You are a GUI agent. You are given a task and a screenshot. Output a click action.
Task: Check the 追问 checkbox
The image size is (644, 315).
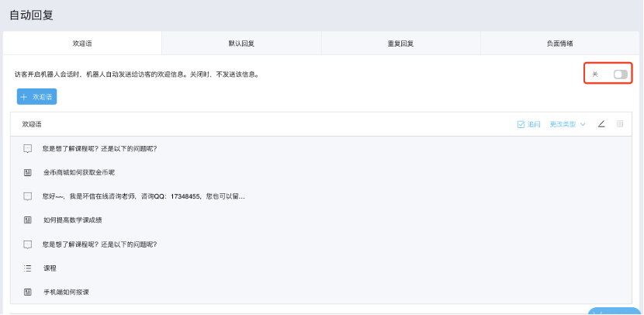[521, 124]
